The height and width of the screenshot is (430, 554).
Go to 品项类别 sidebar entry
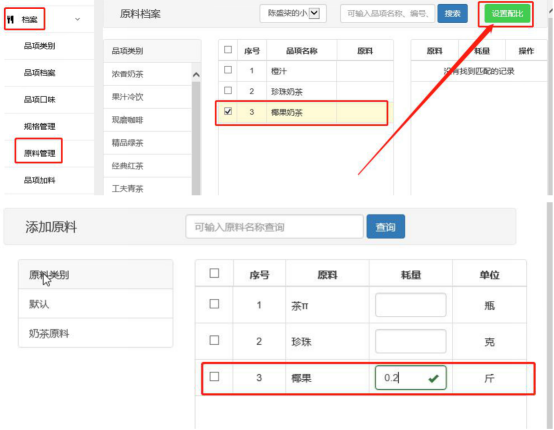click(40, 46)
